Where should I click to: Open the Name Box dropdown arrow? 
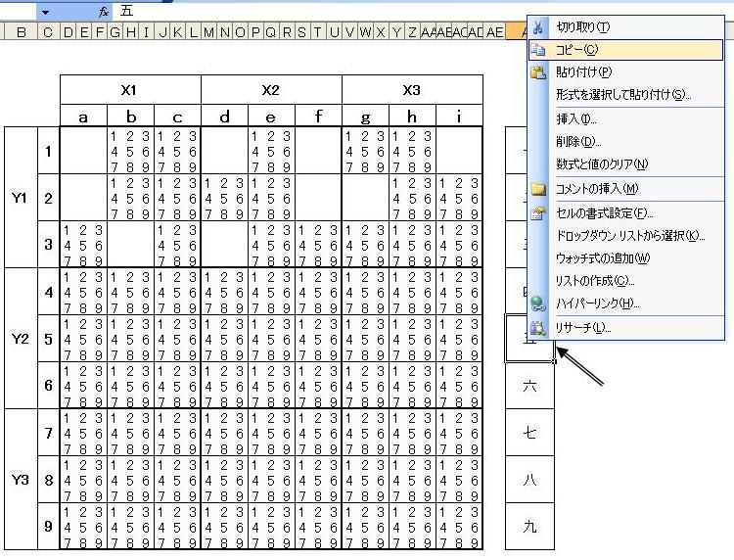pyautogui.click(x=45, y=11)
